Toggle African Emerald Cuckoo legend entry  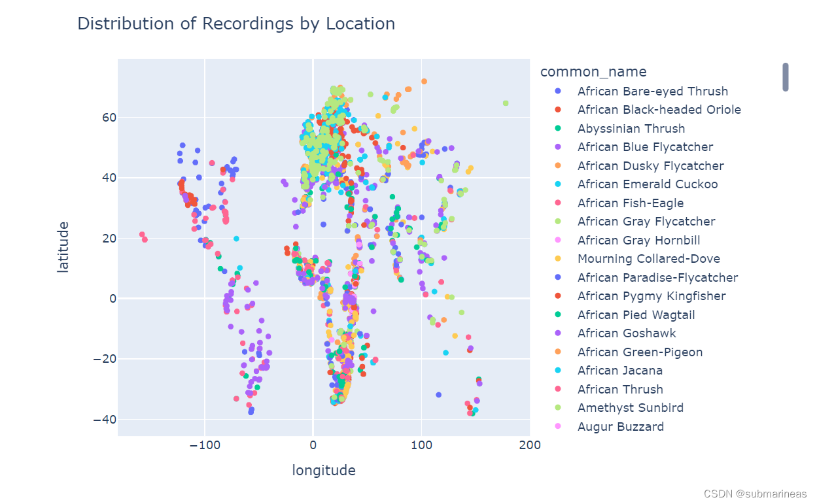(x=636, y=184)
